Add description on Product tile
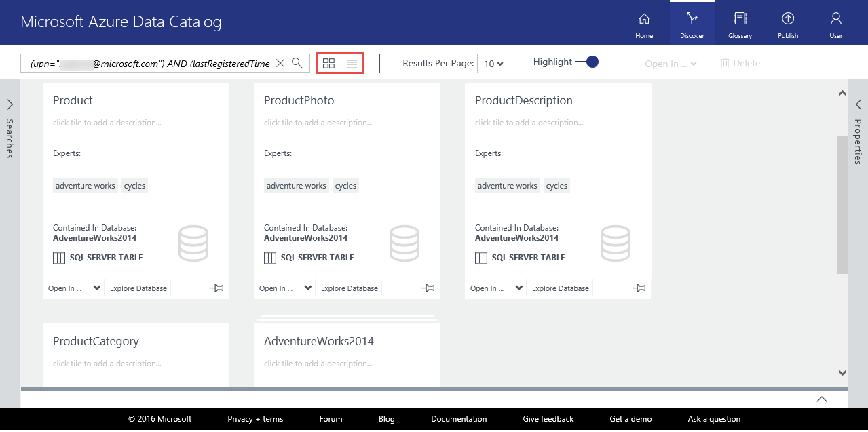868x432 pixels. [107, 123]
